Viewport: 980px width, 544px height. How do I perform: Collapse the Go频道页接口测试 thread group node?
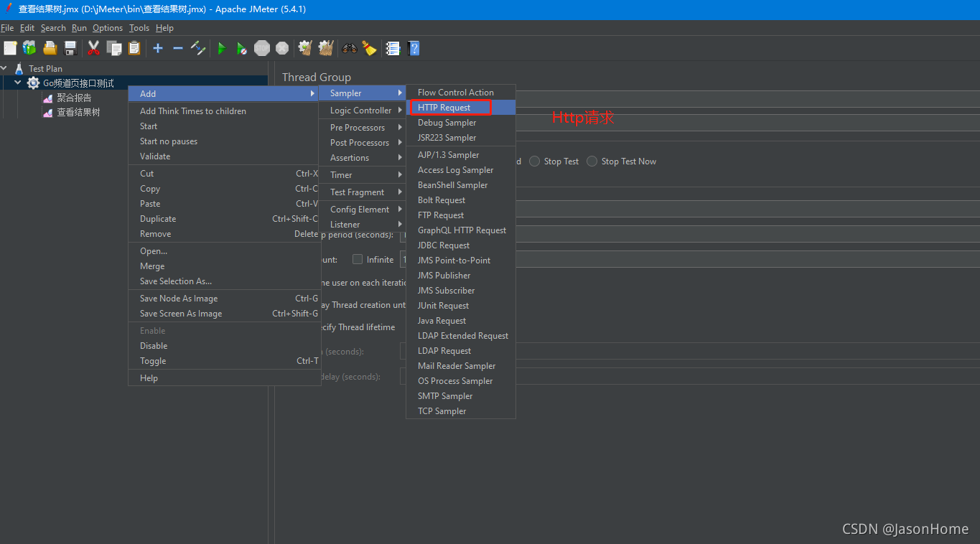pyautogui.click(x=18, y=83)
